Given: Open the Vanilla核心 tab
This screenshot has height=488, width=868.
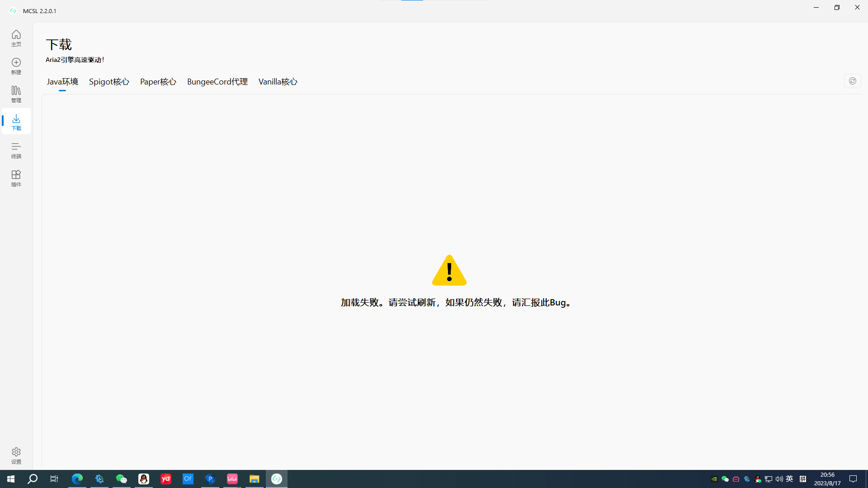Looking at the screenshot, I should click(x=278, y=82).
